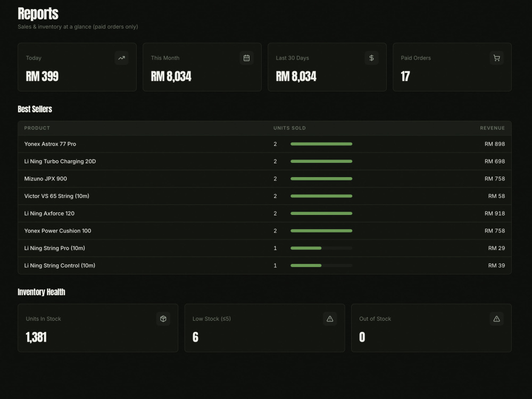Image resolution: width=532 pixels, height=399 pixels.
Task: Click the warning icon in Low Stock card
Action: pyautogui.click(x=330, y=319)
